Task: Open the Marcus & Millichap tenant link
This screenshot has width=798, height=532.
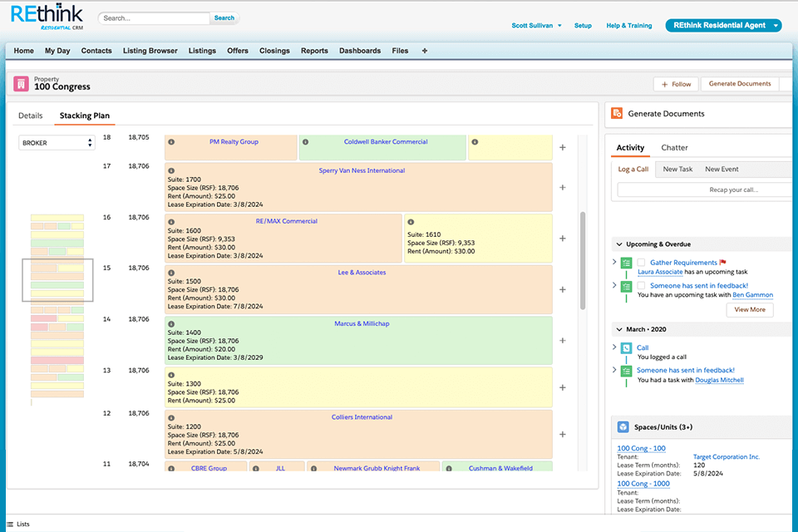Action: (362, 323)
